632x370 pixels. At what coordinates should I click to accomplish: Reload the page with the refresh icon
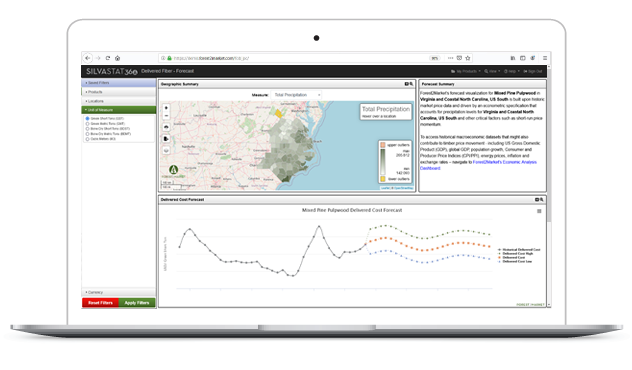108,58
